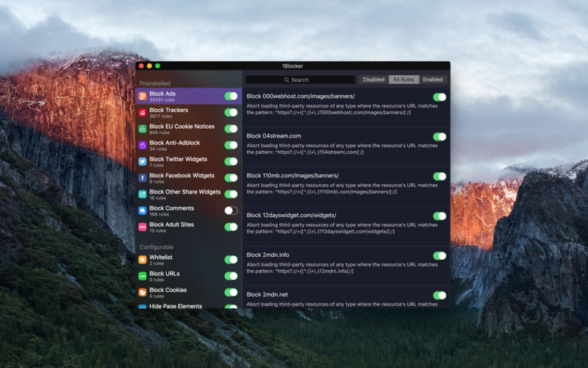The height and width of the screenshot is (368, 588).
Task: Switch to the All Rules tab
Action: pyautogui.click(x=404, y=79)
